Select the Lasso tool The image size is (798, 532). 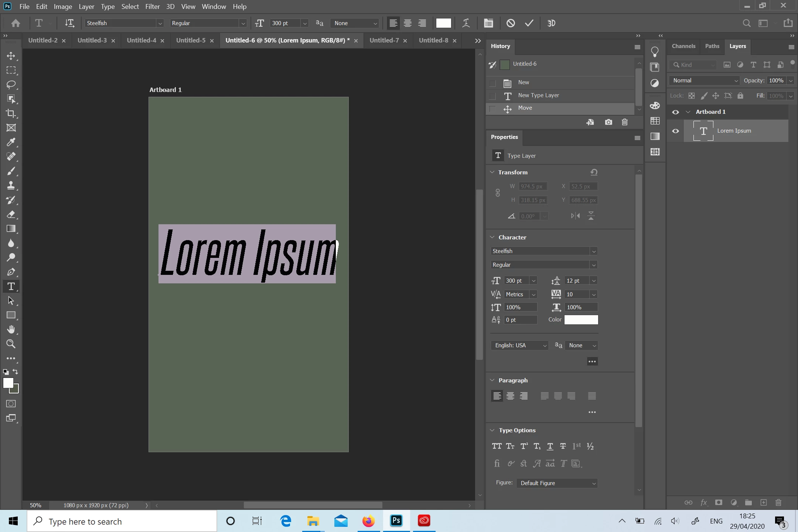[11, 84]
